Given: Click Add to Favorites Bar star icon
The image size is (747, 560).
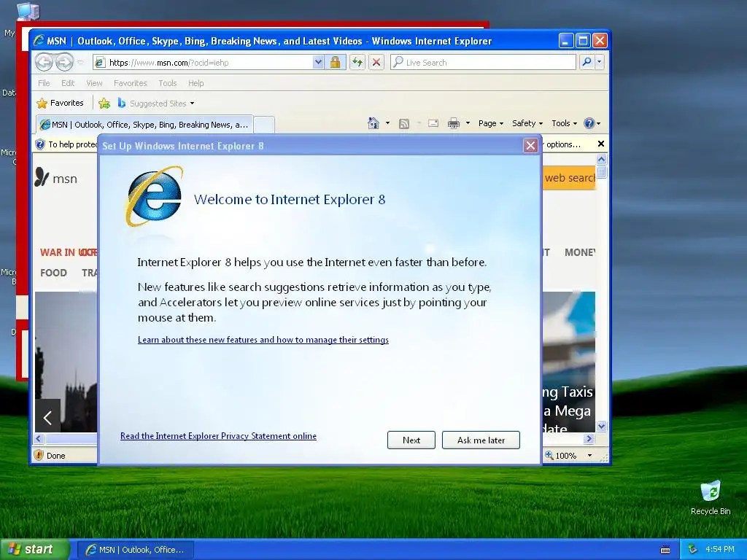Looking at the screenshot, I should (x=104, y=104).
